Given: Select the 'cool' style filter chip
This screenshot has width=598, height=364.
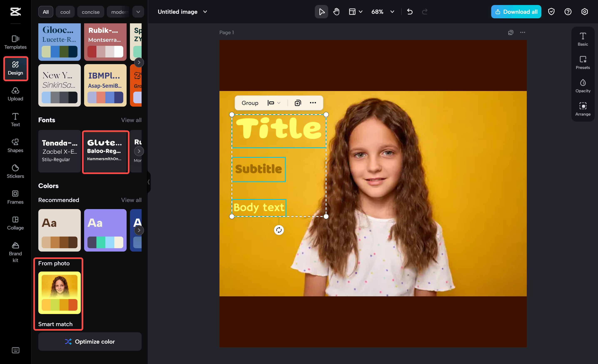Looking at the screenshot, I should coord(65,12).
